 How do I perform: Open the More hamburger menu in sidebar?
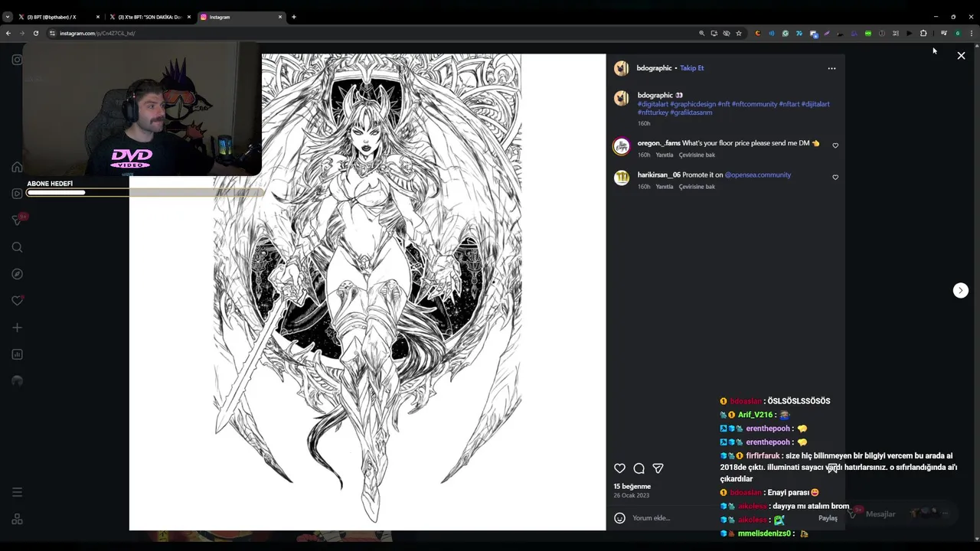(17, 492)
